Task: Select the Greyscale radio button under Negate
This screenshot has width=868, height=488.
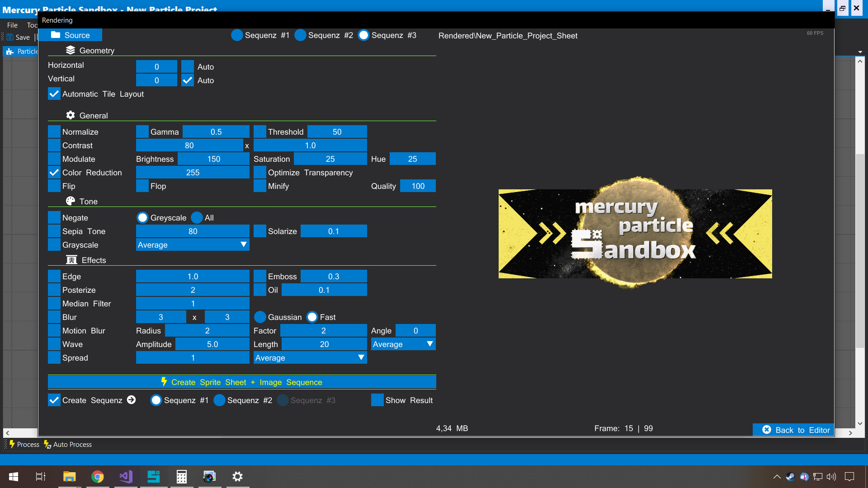Action: point(143,217)
